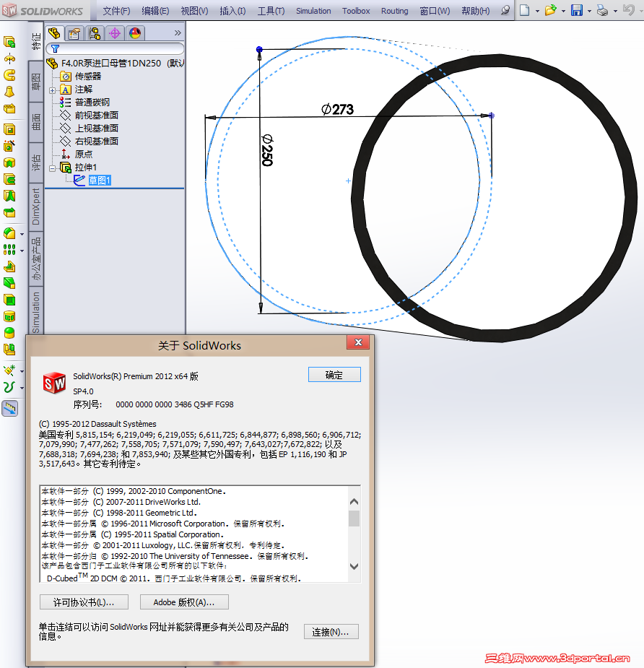Open the Simulation menu
644x668 pixels.
[x=313, y=11]
